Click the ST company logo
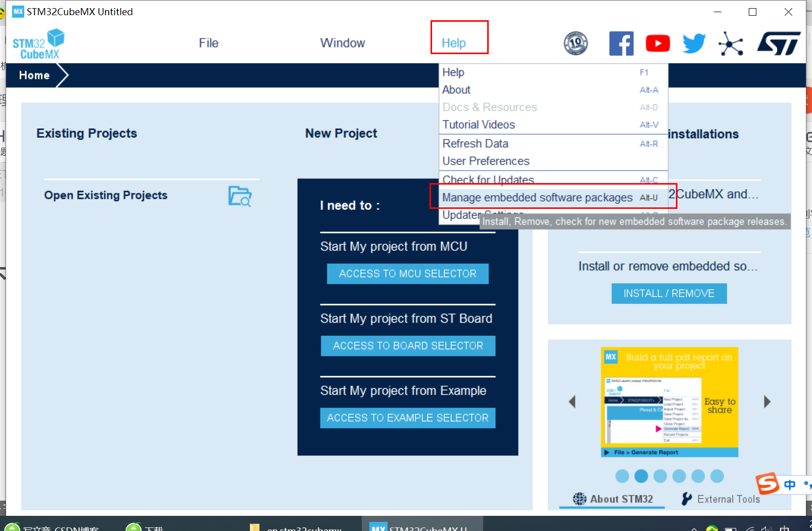The image size is (812, 531). pyautogui.click(x=779, y=43)
